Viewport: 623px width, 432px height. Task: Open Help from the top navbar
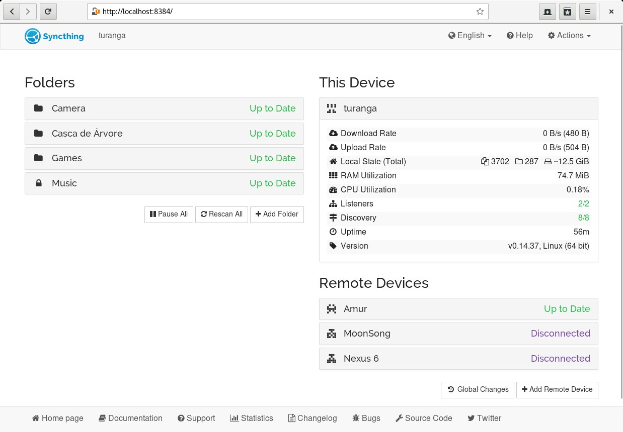point(519,36)
